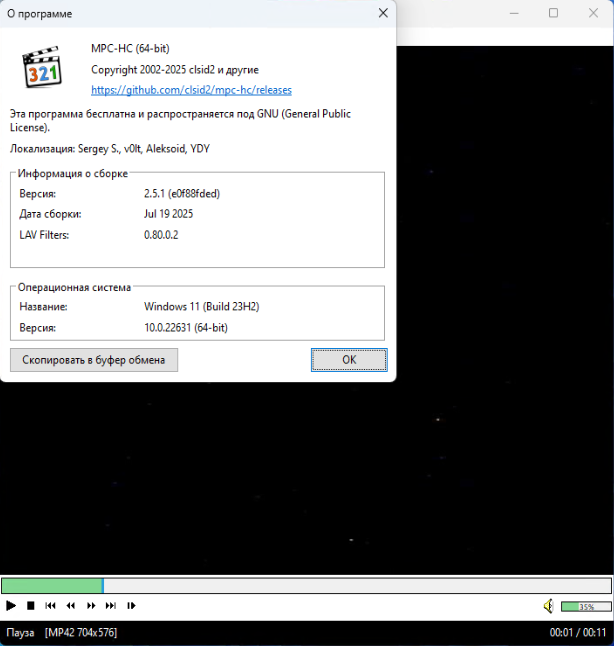Image resolution: width=614 pixels, height=646 pixels.
Task: Click the Название label
Action: point(43,307)
